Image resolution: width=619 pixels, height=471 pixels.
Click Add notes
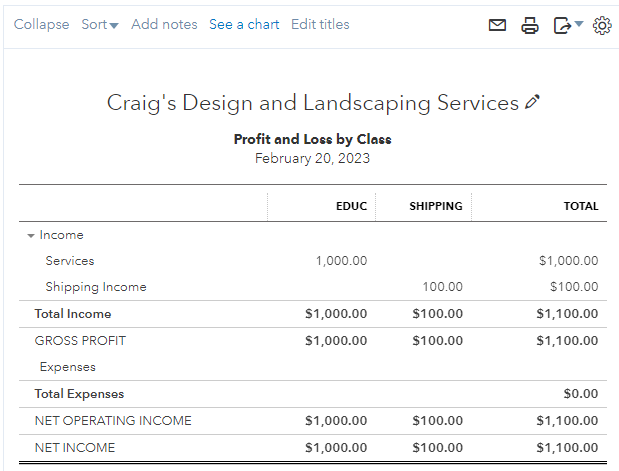164,24
